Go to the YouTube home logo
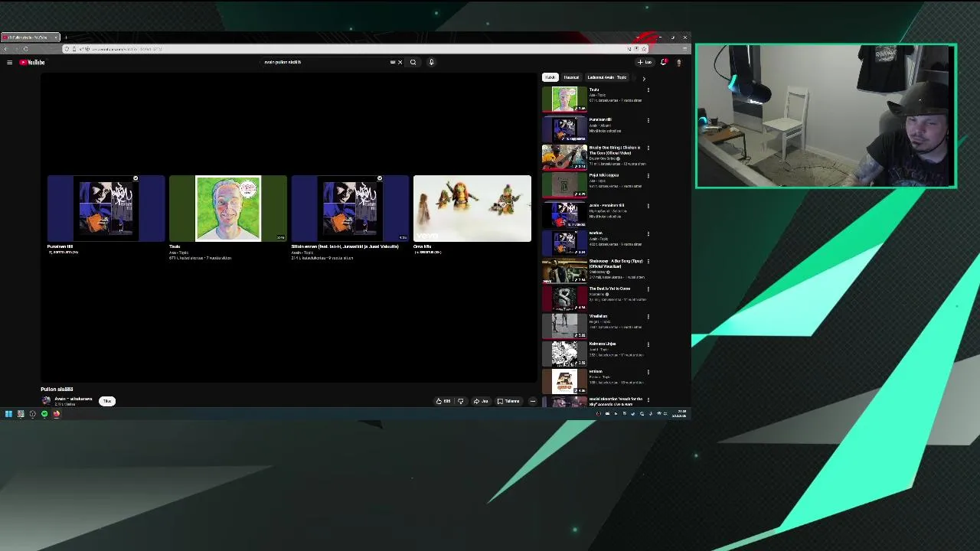The width and height of the screenshot is (980, 551). click(x=32, y=62)
